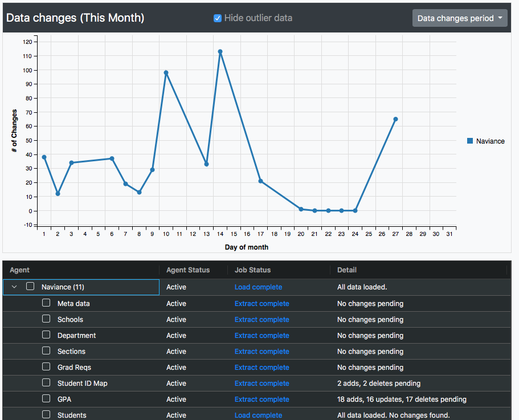Open Extract complete link for Student ID Map
This screenshot has height=420, width=519.
click(x=261, y=383)
